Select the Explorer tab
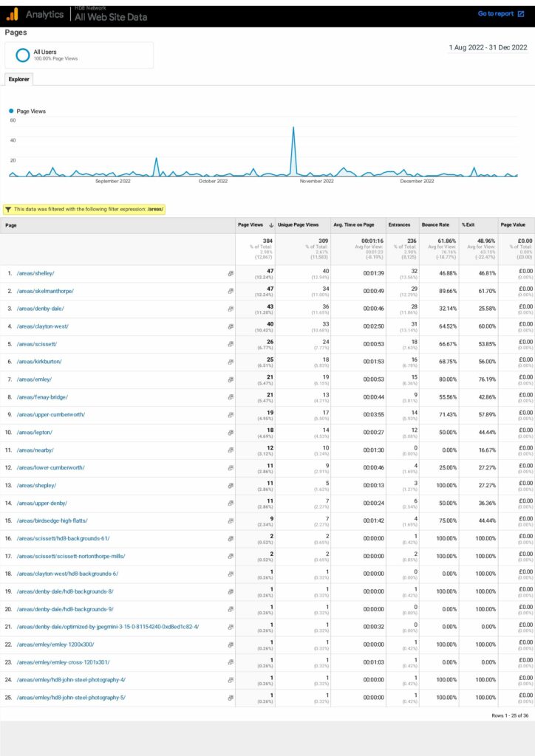This screenshot has width=535, height=756. [x=18, y=79]
